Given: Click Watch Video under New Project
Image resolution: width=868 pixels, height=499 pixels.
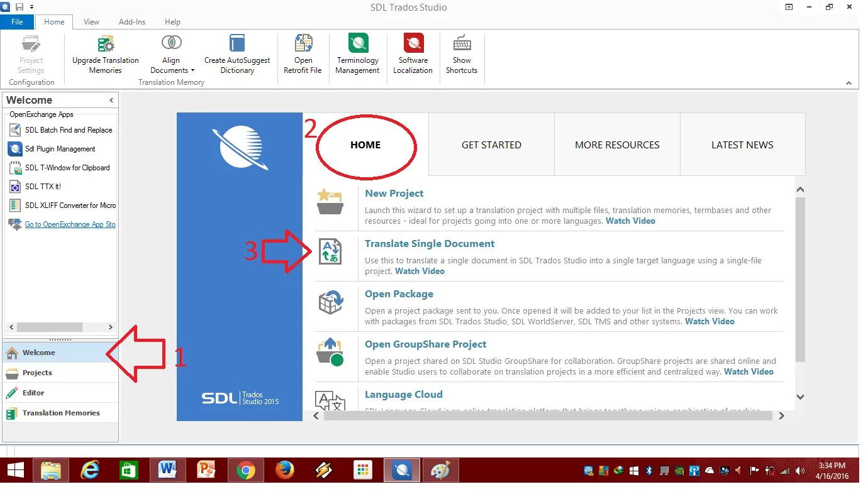Looking at the screenshot, I should (630, 221).
